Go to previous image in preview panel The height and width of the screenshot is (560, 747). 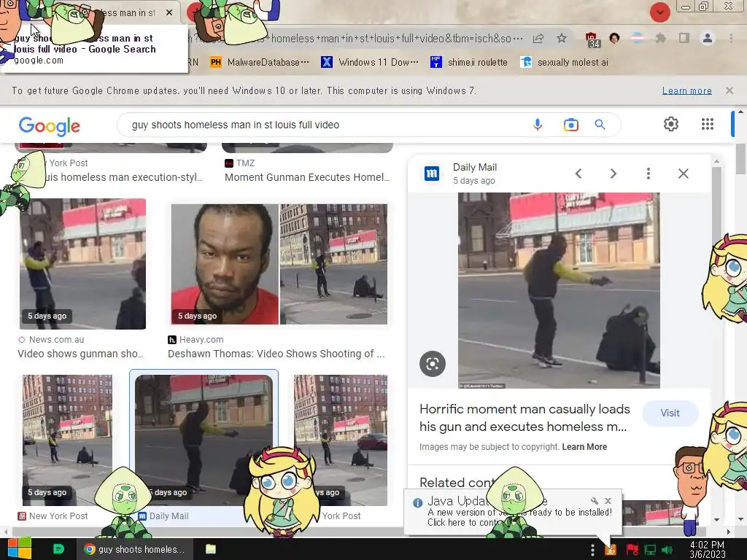pos(578,174)
